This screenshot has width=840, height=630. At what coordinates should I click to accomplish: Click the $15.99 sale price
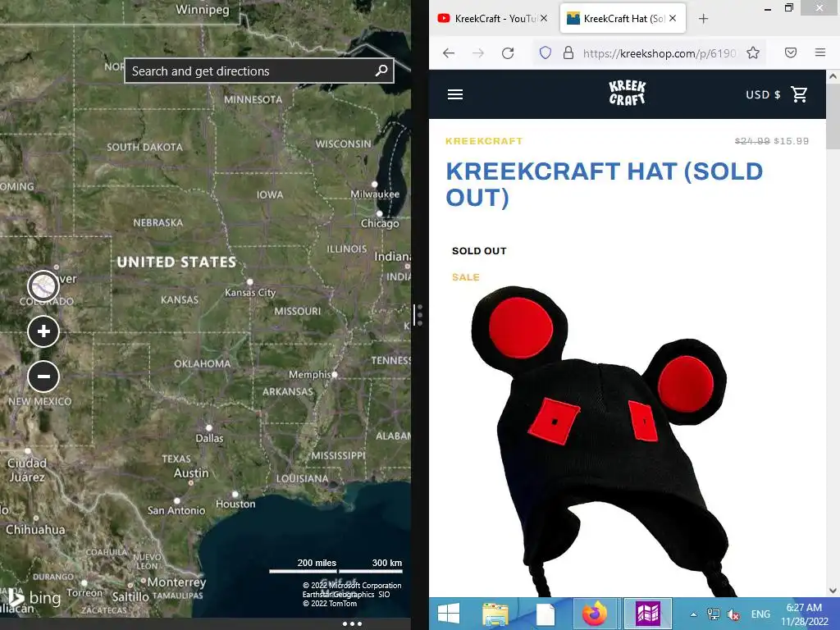point(792,141)
